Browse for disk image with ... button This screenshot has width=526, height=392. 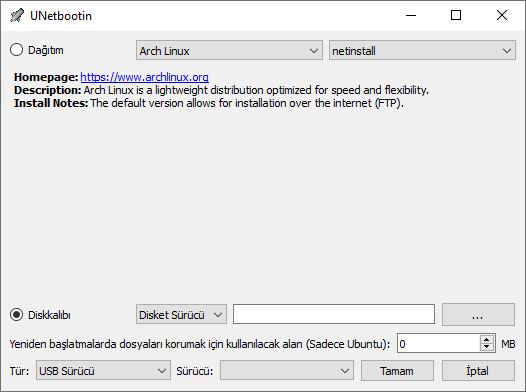click(x=478, y=315)
